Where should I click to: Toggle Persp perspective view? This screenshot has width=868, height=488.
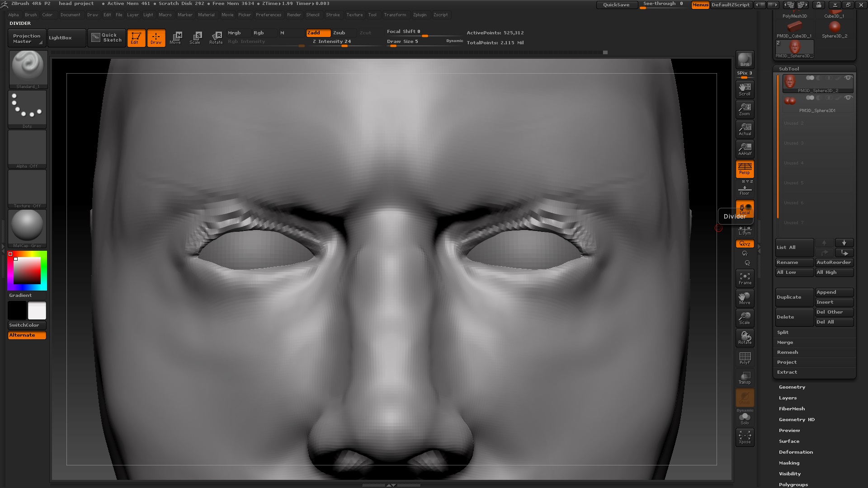click(744, 169)
